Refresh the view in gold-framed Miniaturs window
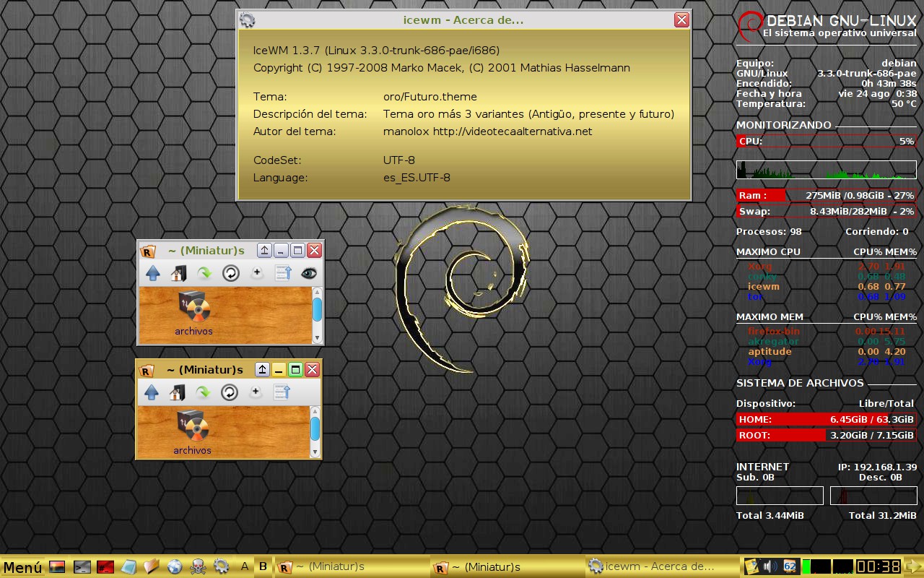The height and width of the screenshot is (578, 924). 229,392
